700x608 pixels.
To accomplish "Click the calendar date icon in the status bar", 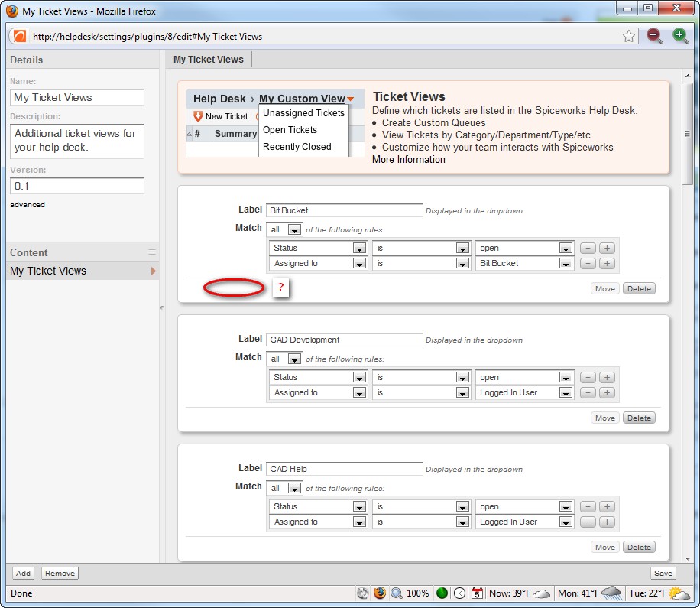I will [x=477, y=593].
